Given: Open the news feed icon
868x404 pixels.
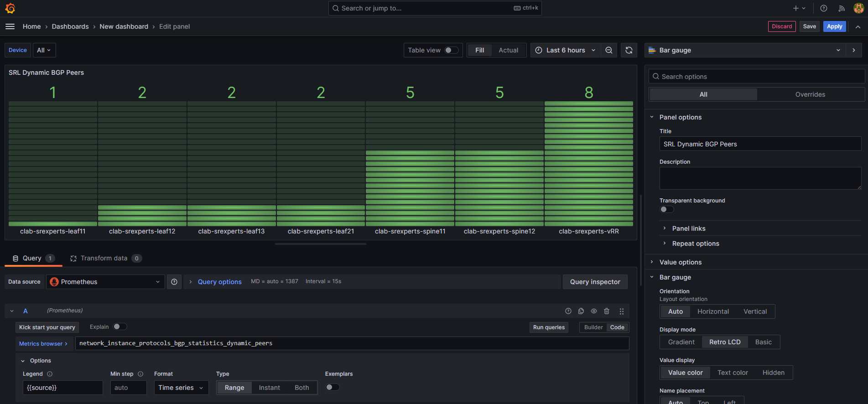Looking at the screenshot, I should coord(842,8).
